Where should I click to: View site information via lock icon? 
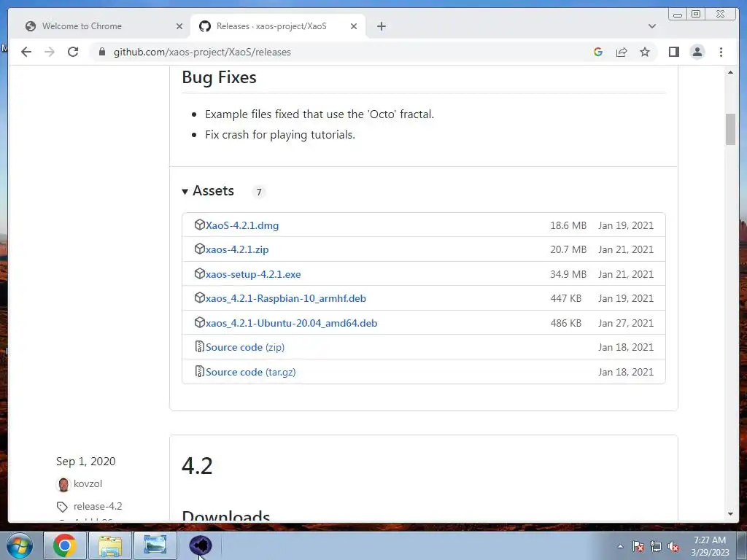click(102, 52)
